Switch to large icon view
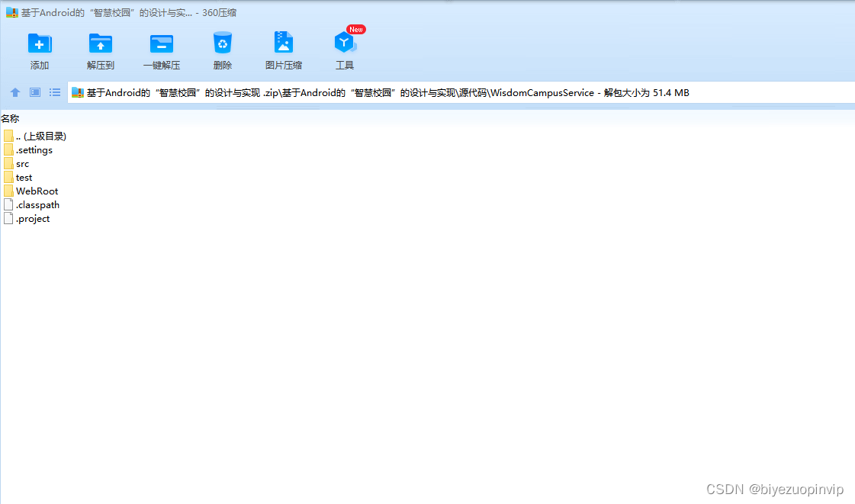The image size is (855, 504). pyautogui.click(x=34, y=92)
